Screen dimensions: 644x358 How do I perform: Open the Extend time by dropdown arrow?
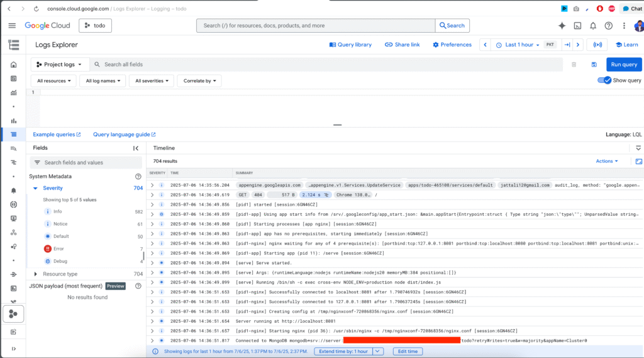click(377, 352)
